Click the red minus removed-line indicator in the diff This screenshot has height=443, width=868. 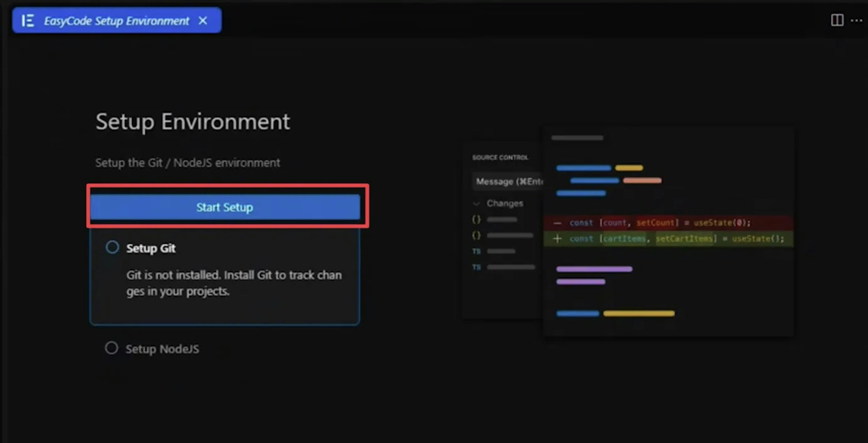pos(557,223)
